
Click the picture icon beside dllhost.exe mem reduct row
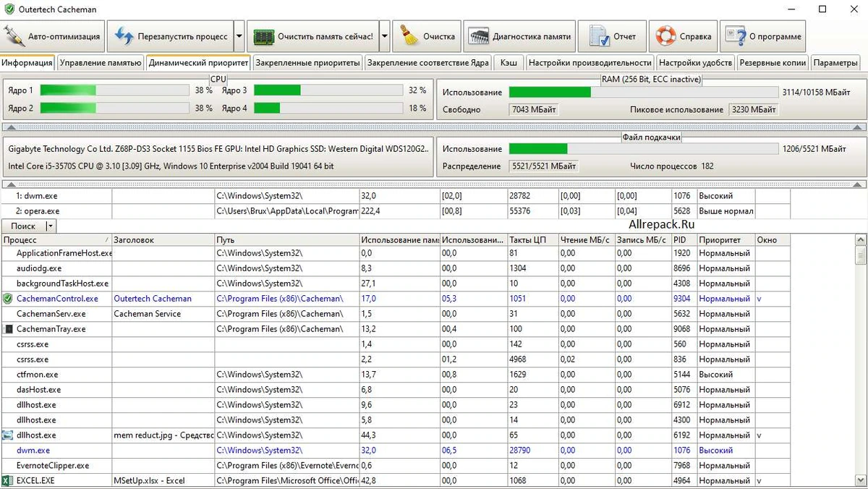tap(8, 435)
